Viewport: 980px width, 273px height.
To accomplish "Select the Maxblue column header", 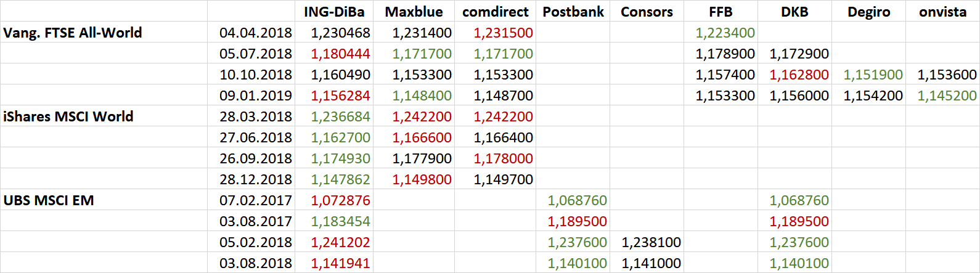I will pyautogui.click(x=414, y=12).
